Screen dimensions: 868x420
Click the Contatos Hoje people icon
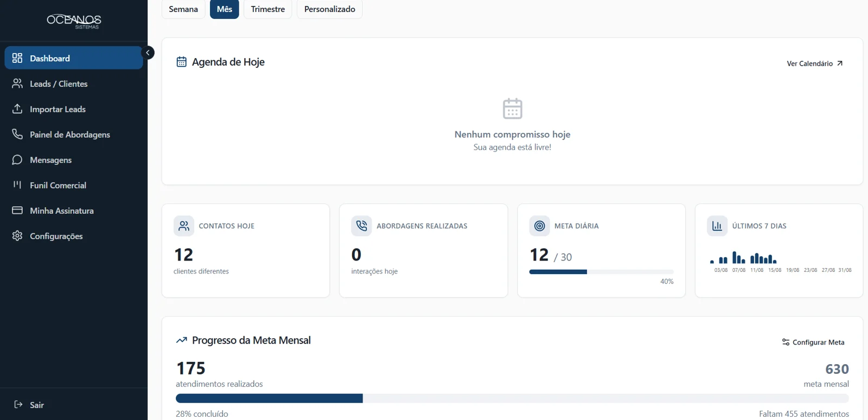point(184,226)
